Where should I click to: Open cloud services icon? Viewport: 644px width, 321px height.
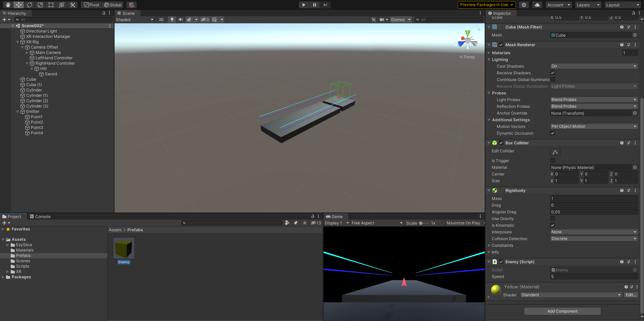pos(537,5)
